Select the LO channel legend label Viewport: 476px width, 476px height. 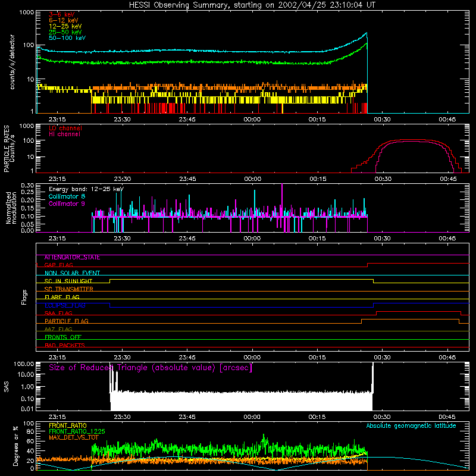(x=65, y=128)
